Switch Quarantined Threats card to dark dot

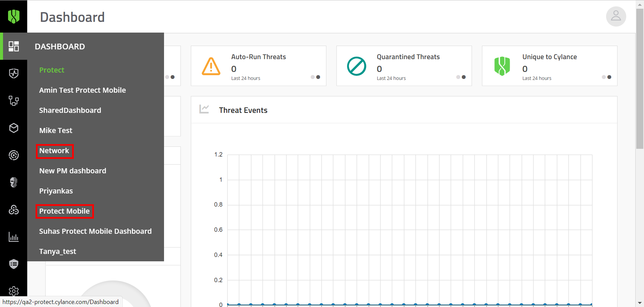464,77
